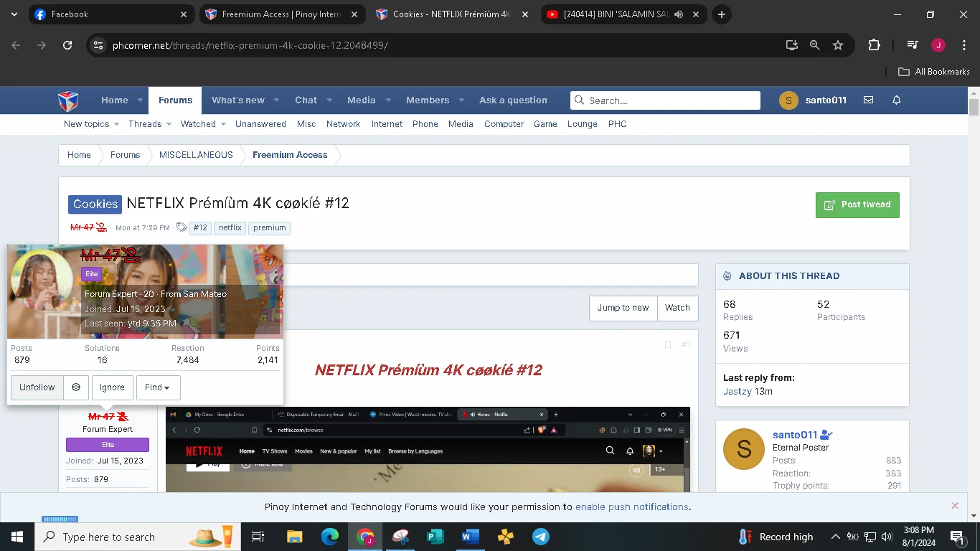Expand the Media dropdown arrow
This screenshot has width=980, height=551.
tap(387, 100)
